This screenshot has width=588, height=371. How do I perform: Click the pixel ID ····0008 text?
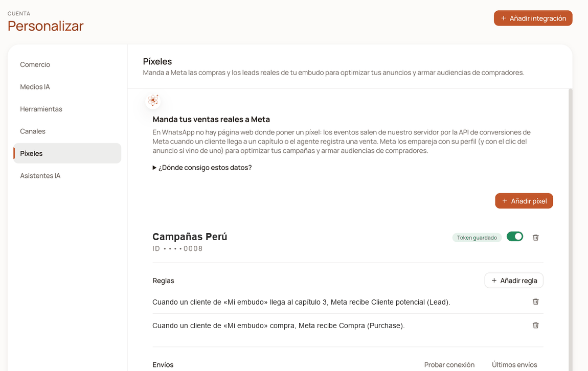coord(177,248)
